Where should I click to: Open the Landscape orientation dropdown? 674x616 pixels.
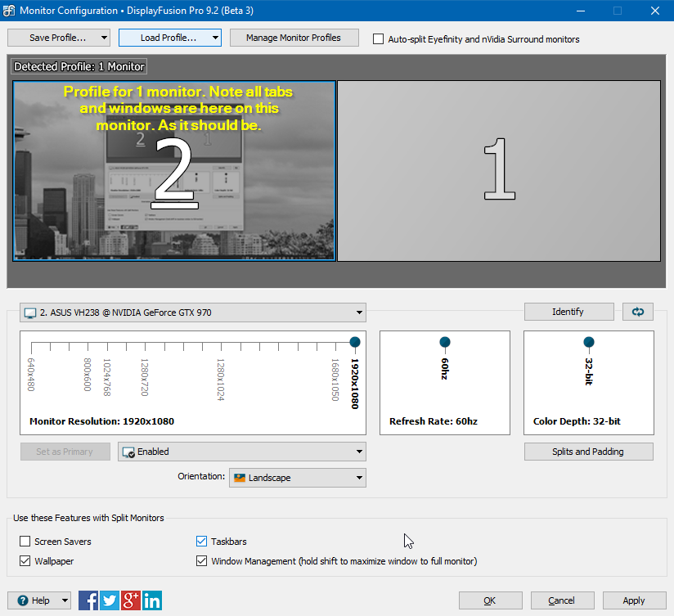coord(298,478)
